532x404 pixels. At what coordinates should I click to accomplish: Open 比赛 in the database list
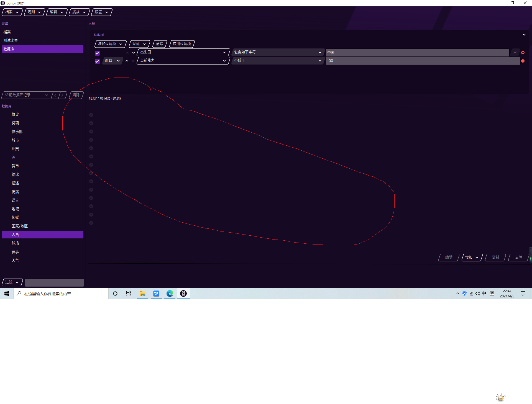tap(43, 149)
